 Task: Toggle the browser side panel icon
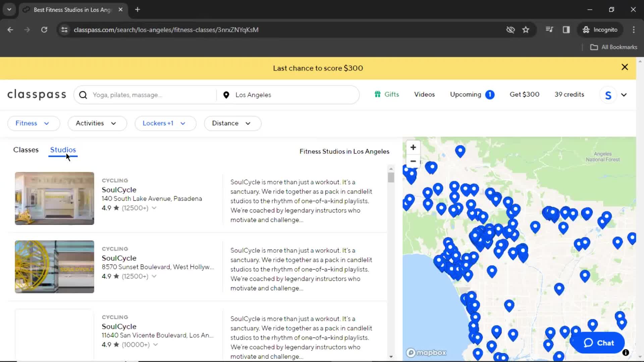pyautogui.click(x=566, y=30)
